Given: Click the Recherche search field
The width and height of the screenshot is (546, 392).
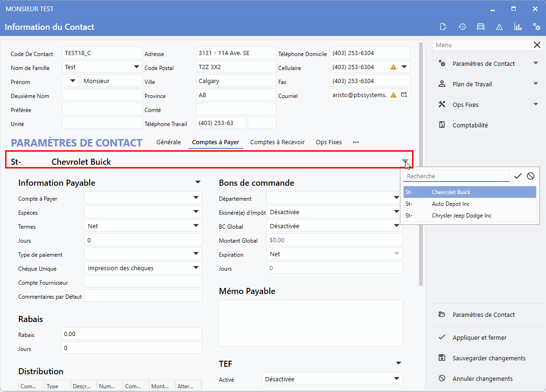Looking at the screenshot, I should pos(456,176).
